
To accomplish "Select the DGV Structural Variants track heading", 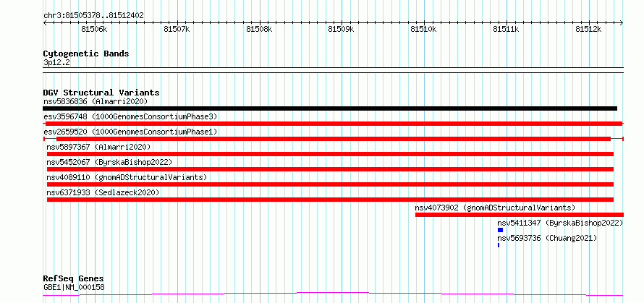I will (101, 93).
